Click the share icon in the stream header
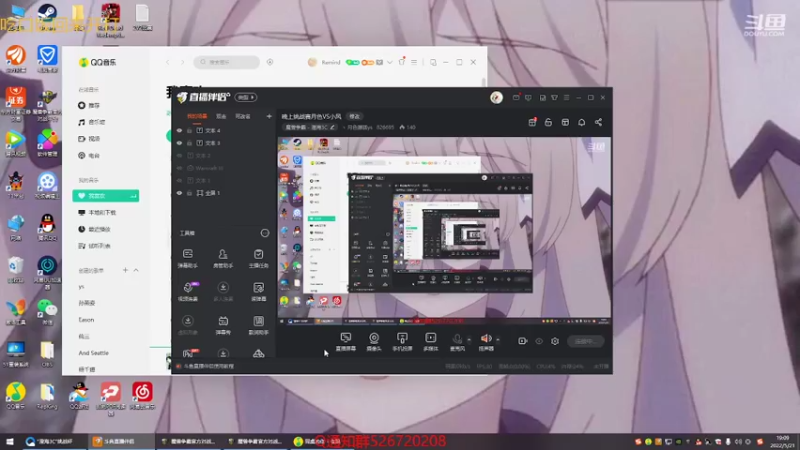800x450 pixels. point(598,122)
